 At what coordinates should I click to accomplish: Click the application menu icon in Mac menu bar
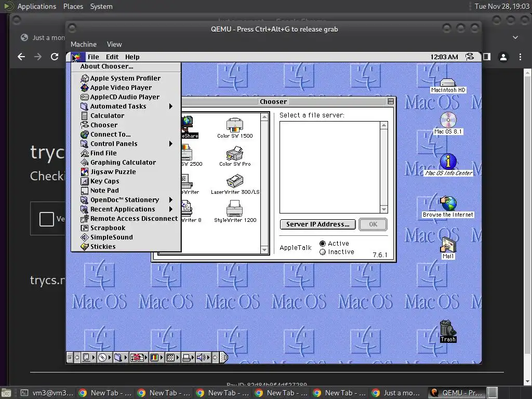(470, 57)
